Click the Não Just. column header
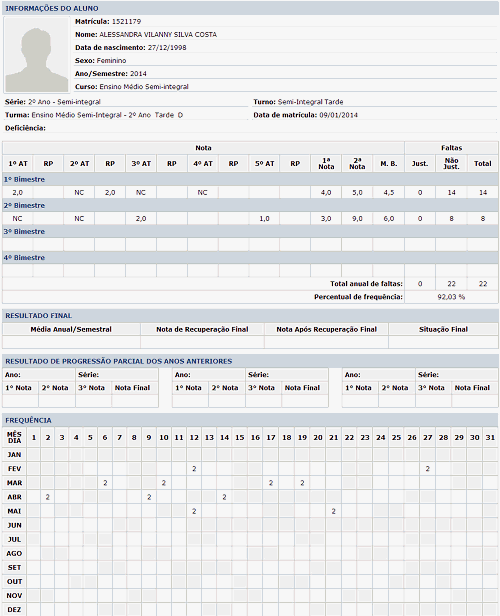500x616 pixels. pyautogui.click(x=451, y=164)
